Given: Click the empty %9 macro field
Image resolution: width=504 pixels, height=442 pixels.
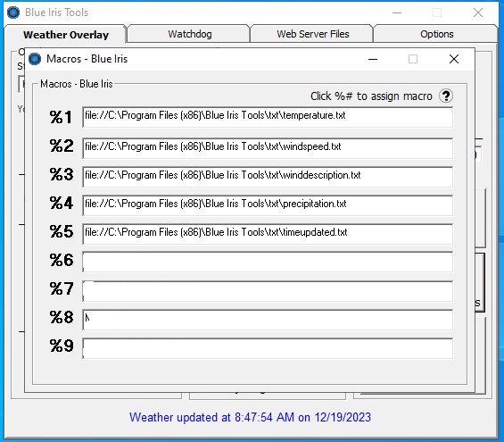Looking at the screenshot, I should point(268,348).
